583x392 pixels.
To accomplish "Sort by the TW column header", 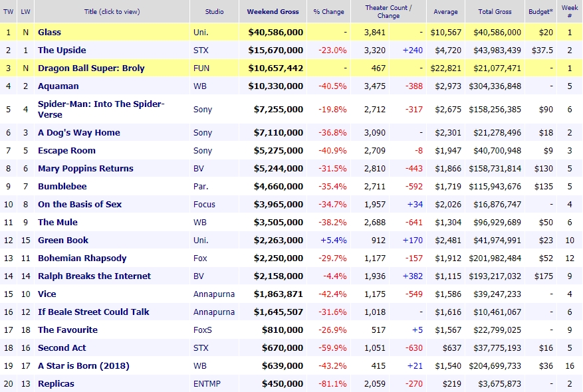I will [8, 11].
